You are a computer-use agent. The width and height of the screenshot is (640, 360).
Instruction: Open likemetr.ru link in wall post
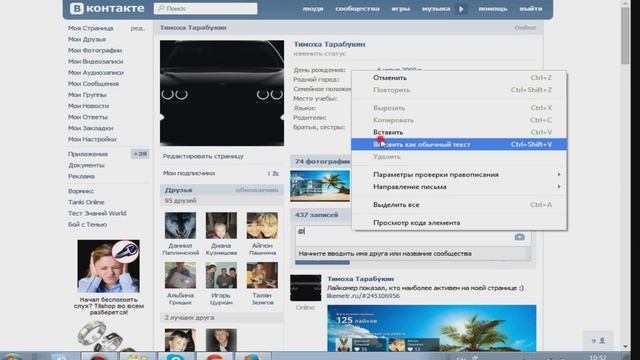click(x=363, y=296)
